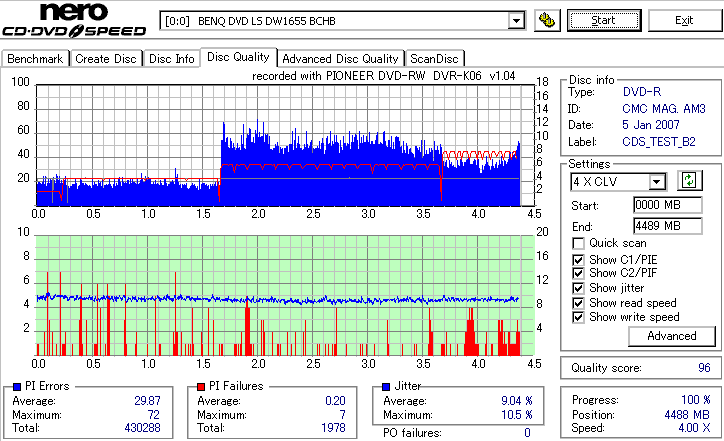Click the PI Errors average 29.87
This screenshot has width=724, height=441.
coord(147,401)
